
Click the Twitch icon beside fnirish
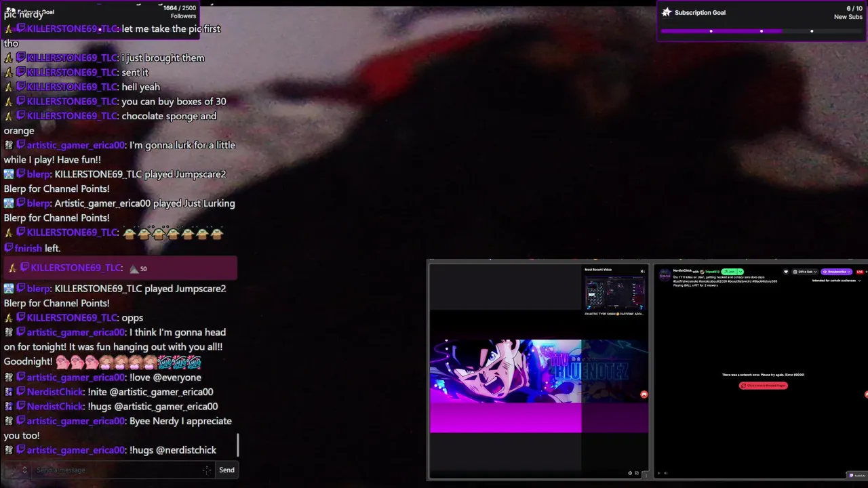[9, 248]
